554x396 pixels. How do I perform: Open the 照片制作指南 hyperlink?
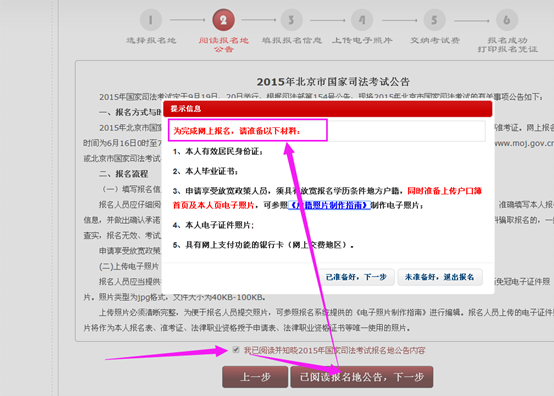pos(329,205)
